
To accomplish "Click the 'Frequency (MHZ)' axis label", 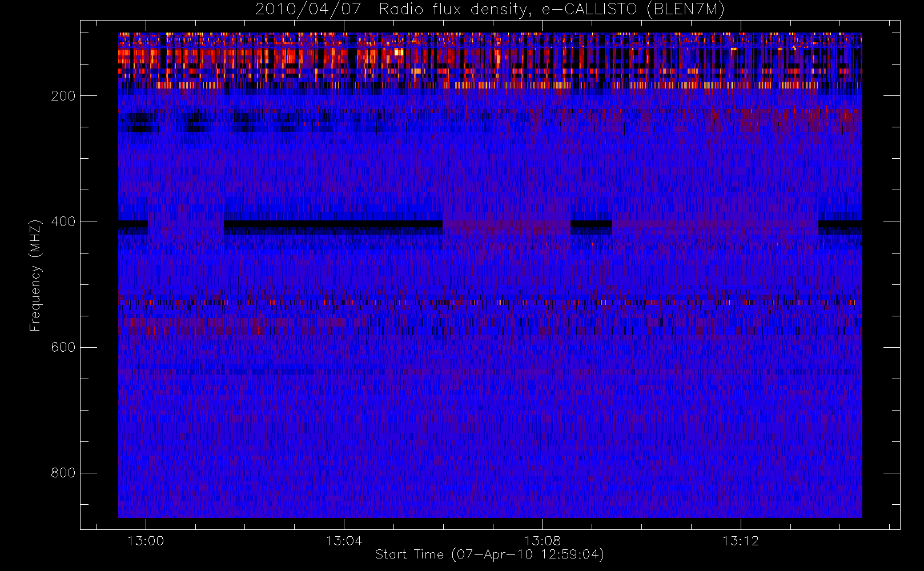I will click(35, 275).
